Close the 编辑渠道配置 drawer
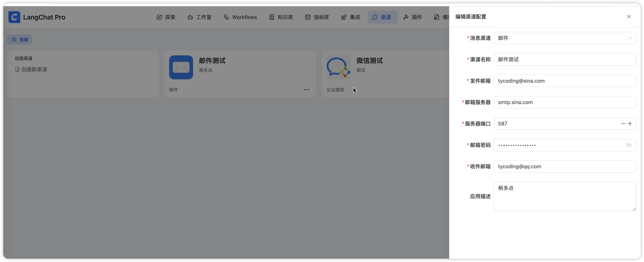The image size is (644, 262). pyautogui.click(x=629, y=17)
